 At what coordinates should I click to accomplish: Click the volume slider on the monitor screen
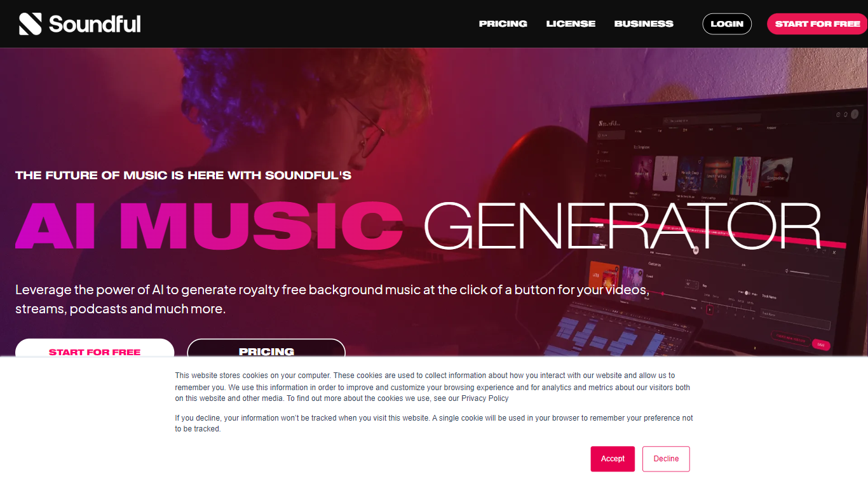click(x=807, y=273)
